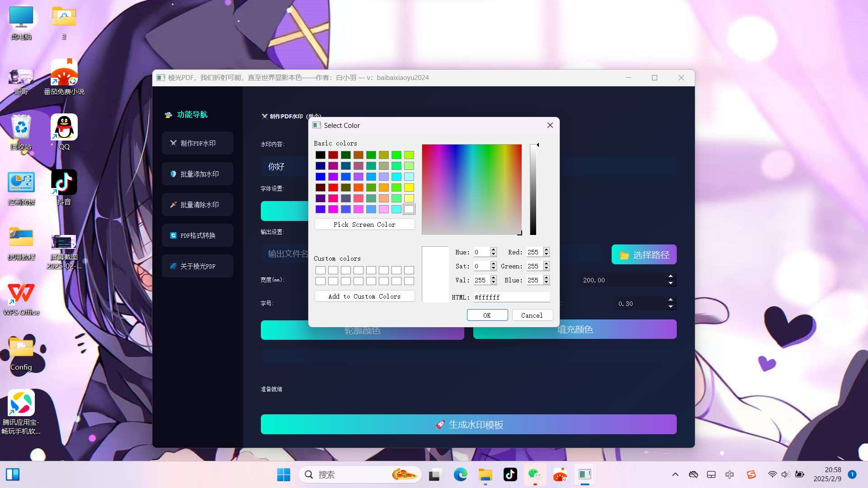Screen dimensions: 868x488
Task: Select the black basic color swatch
Action: point(321,155)
